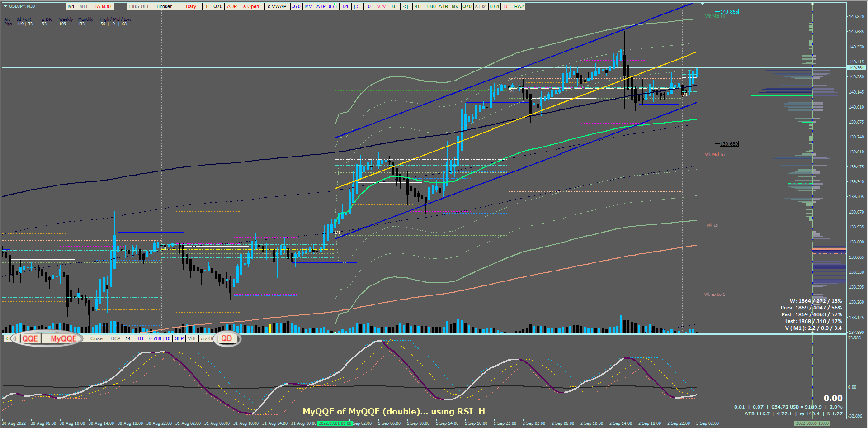Toggle the blue MV button

tap(308, 6)
